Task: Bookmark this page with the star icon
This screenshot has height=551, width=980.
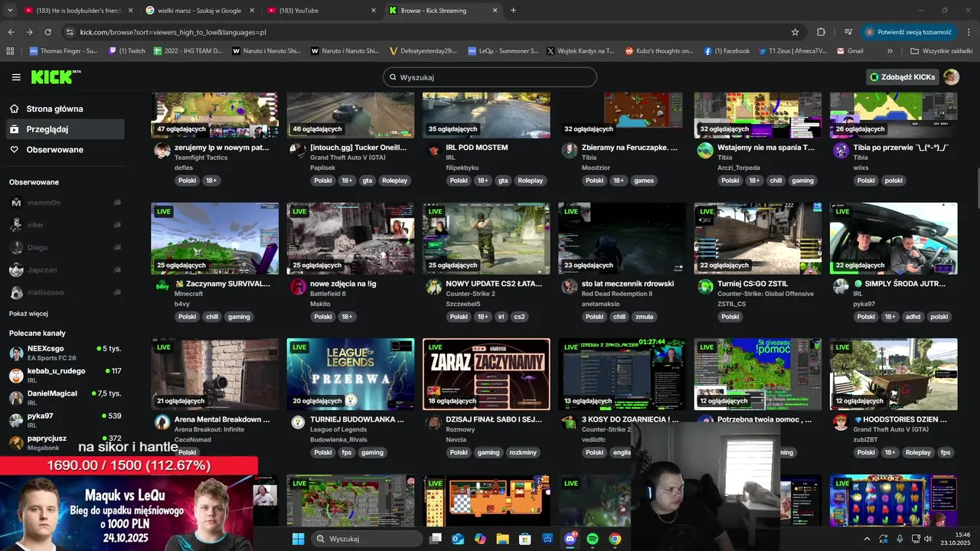Action: [795, 32]
